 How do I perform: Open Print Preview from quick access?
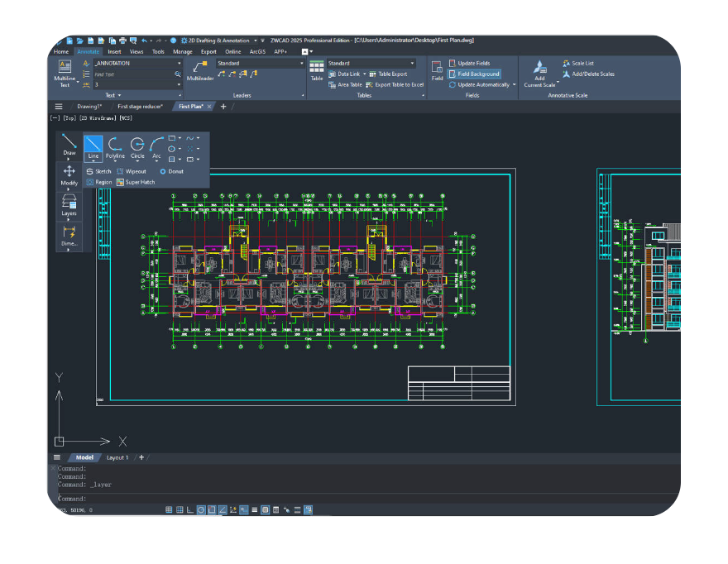(133, 41)
